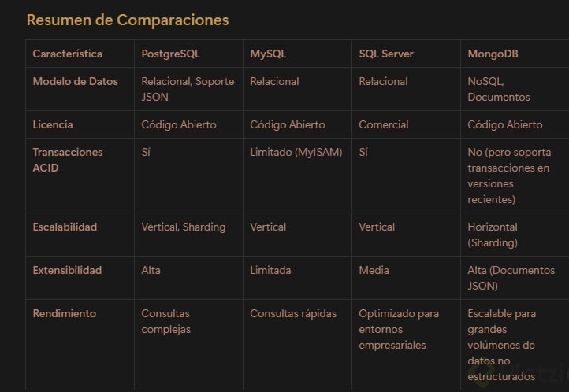Click the 'Licencia' row label
This screenshot has height=392, width=569.
pos(53,124)
